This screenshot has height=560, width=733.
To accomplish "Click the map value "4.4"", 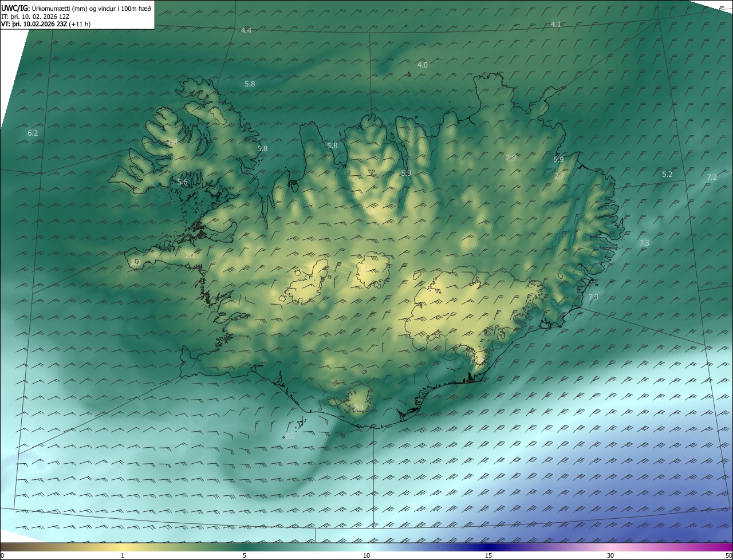I will click(246, 30).
